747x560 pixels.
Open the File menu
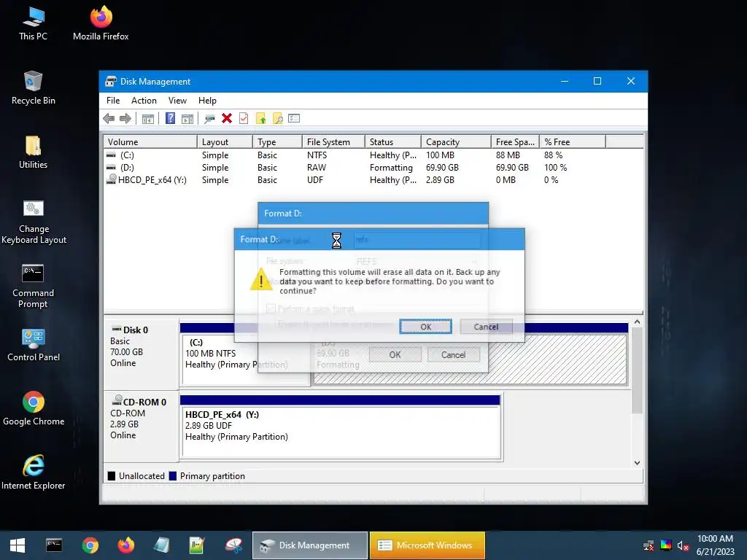[x=113, y=101]
